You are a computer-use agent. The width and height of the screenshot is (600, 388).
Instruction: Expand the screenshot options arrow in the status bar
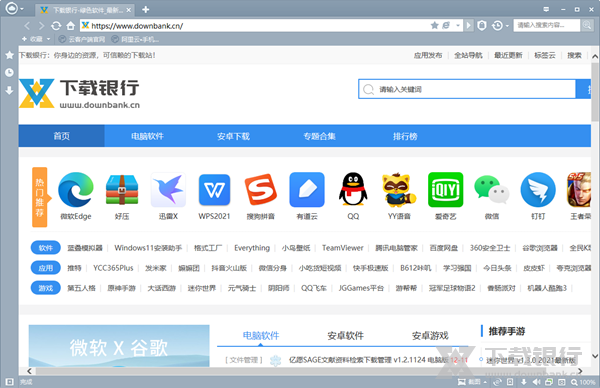pos(485,382)
